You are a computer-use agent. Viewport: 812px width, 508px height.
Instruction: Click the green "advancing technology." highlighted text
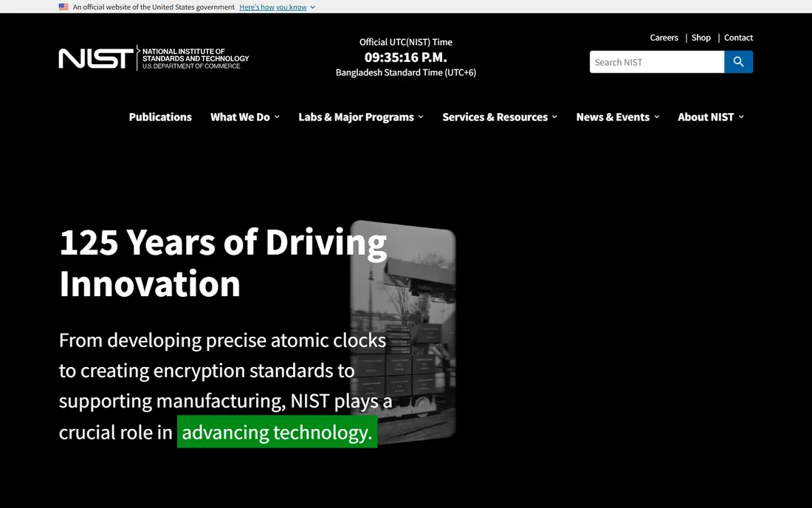click(277, 432)
